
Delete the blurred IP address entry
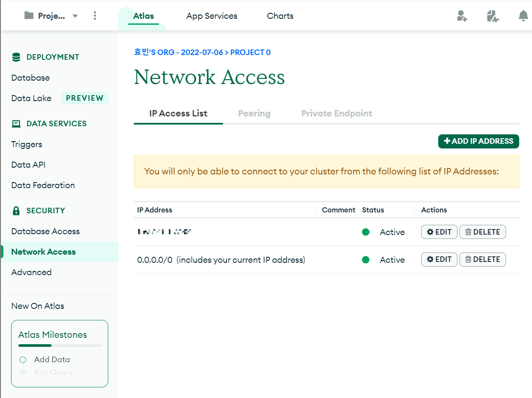click(483, 232)
